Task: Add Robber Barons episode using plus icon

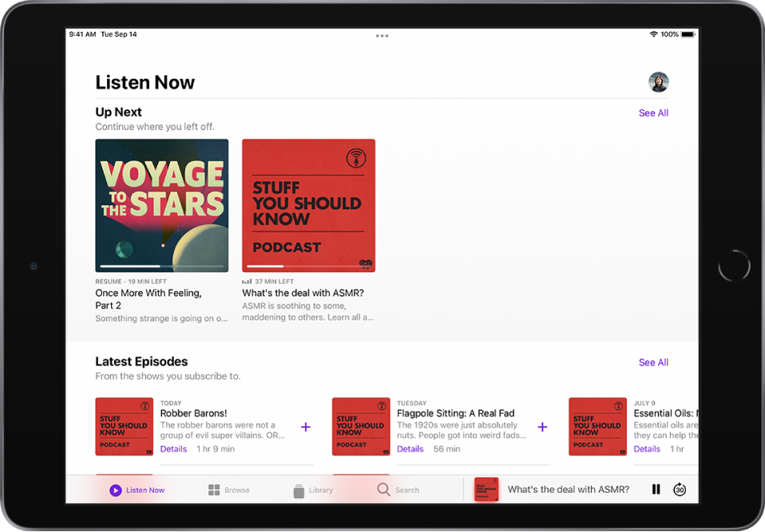Action: click(306, 427)
